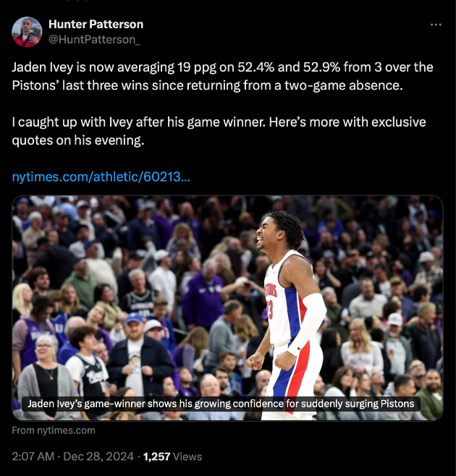View the 1,257 view count number

(156, 456)
